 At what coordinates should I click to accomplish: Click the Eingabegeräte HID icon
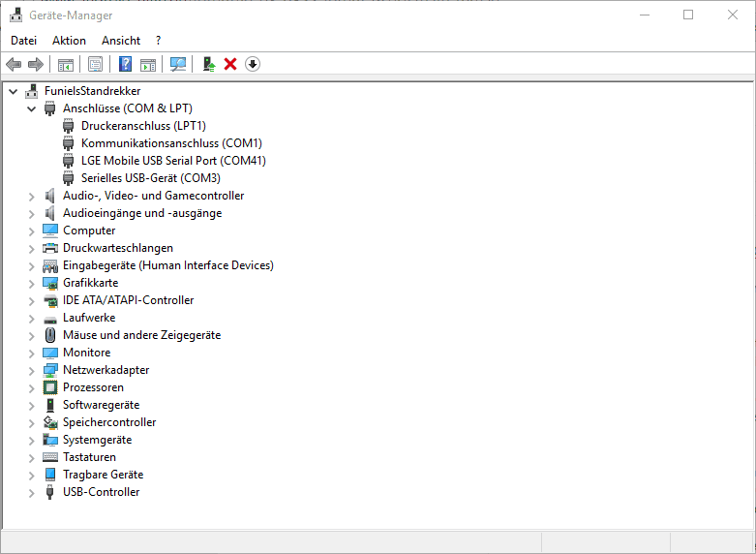(50, 265)
